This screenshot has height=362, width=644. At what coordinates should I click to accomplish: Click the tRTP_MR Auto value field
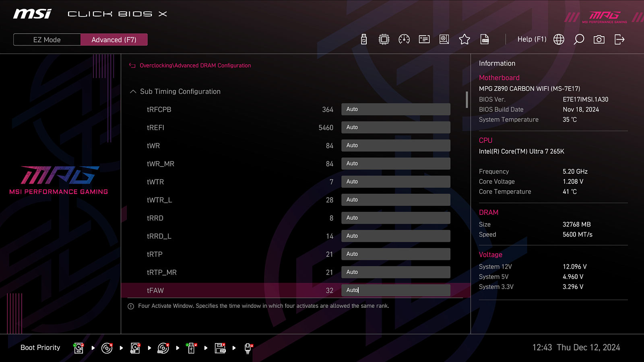tap(396, 272)
